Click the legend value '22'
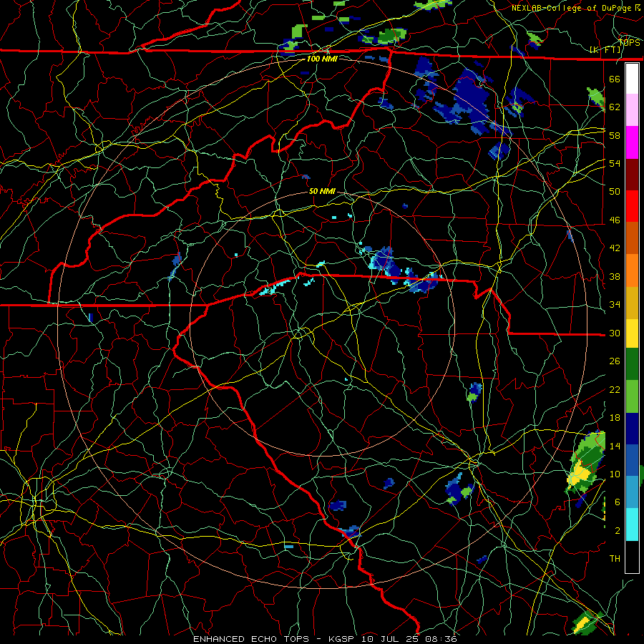The image size is (644, 644). [615, 389]
